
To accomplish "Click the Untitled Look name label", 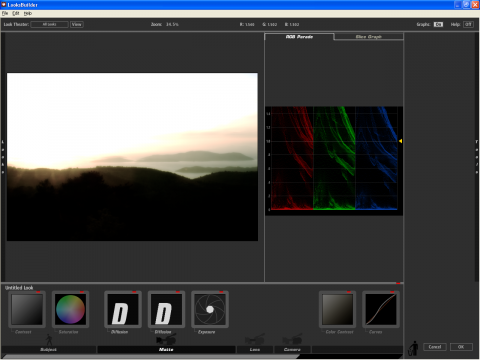I will coord(19,287).
